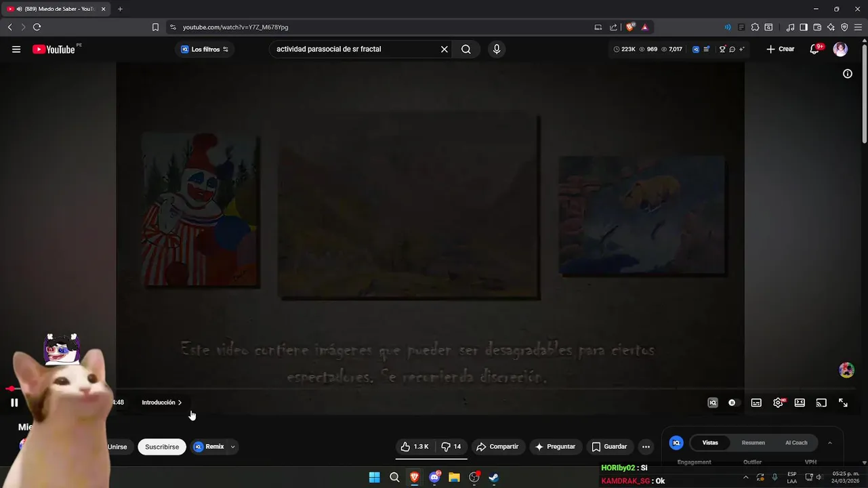868x488 pixels.
Task: Select the Miedo de Saber tab
Action: click(56, 9)
